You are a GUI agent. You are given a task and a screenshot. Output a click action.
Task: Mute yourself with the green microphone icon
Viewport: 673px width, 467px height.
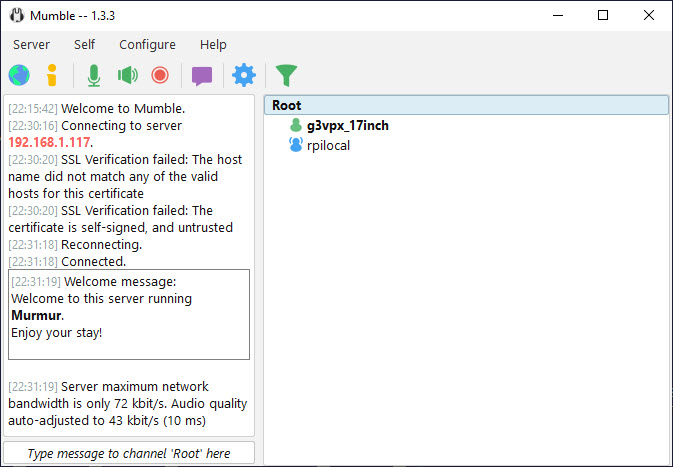click(94, 76)
